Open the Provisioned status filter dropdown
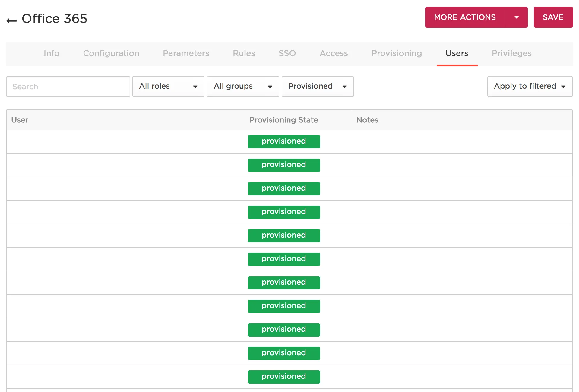The height and width of the screenshot is (392, 579). (x=318, y=87)
